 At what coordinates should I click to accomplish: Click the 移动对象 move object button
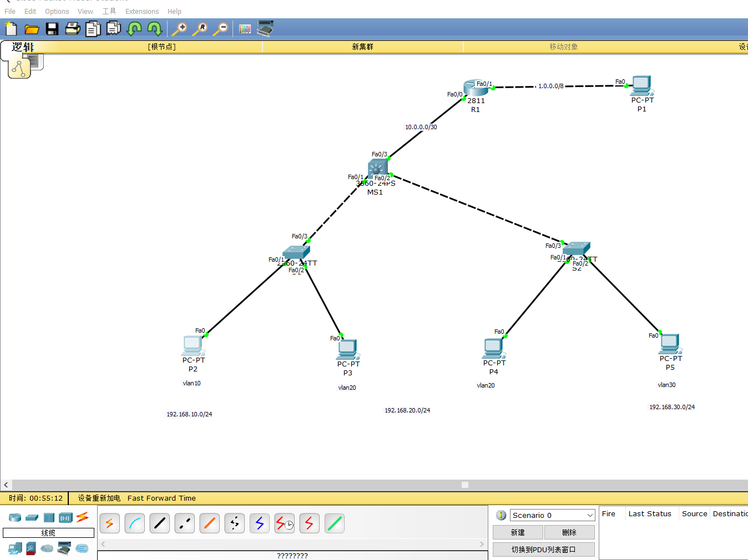click(x=564, y=47)
